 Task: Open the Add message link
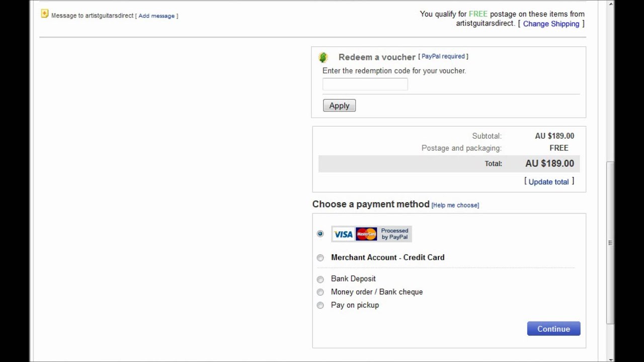(156, 16)
